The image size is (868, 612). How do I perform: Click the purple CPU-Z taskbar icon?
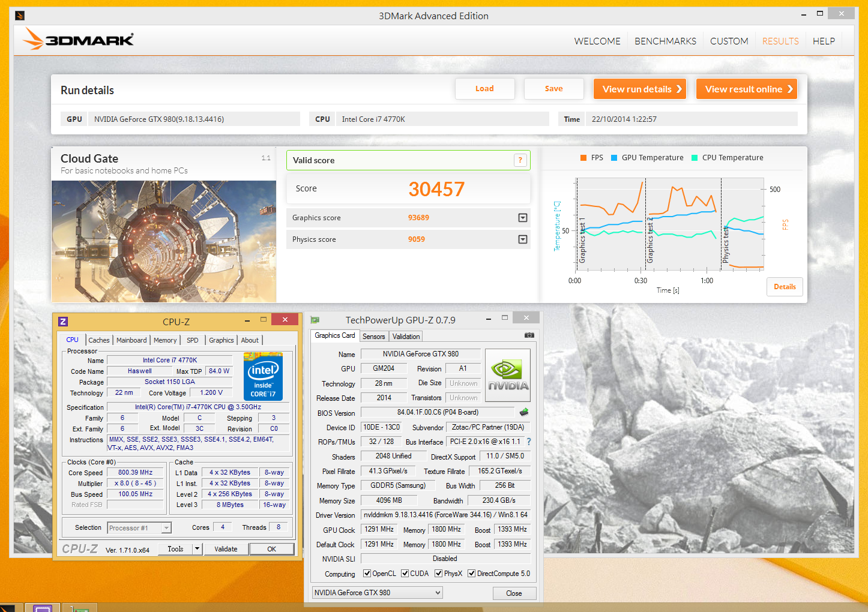point(43,608)
